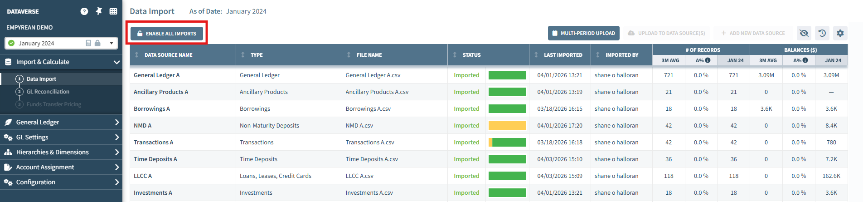
Task: Open the January 2024 period dropdown
Action: 61,43
